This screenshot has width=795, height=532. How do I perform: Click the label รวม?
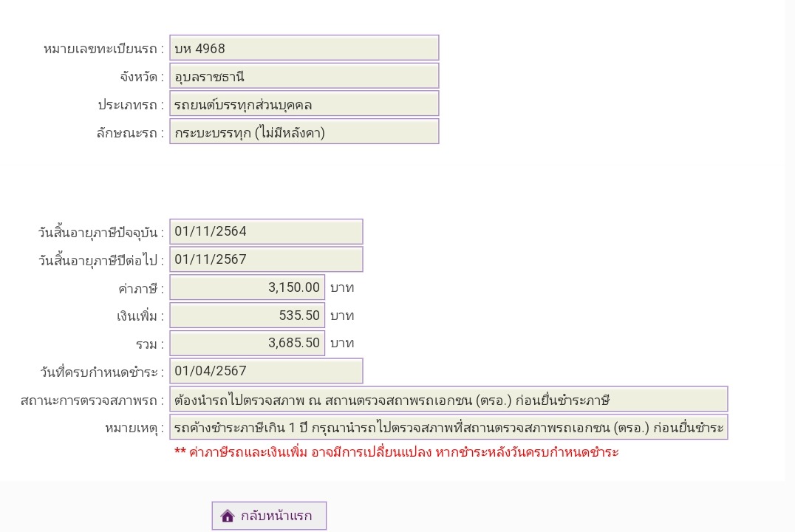coord(149,345)
